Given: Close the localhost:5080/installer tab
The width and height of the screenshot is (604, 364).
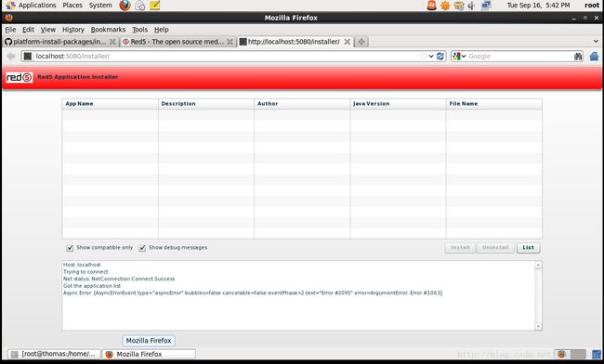Looking at the screenshot, I should [348, 42].
